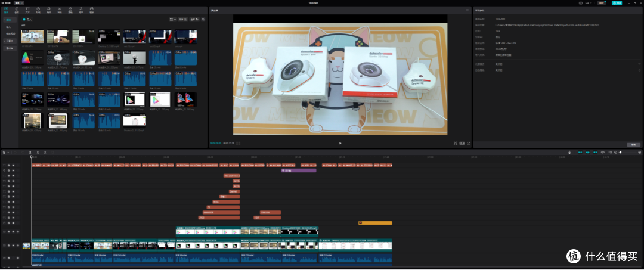644x270 pixels.
Task: Click the search icon in media panel
Action: tap(203, 19)
